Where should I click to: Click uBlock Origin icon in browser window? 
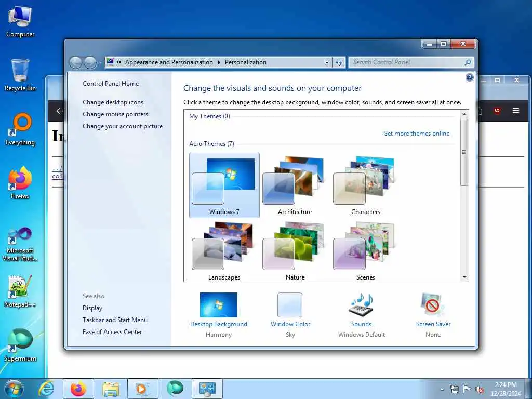(x=497, y=111)
